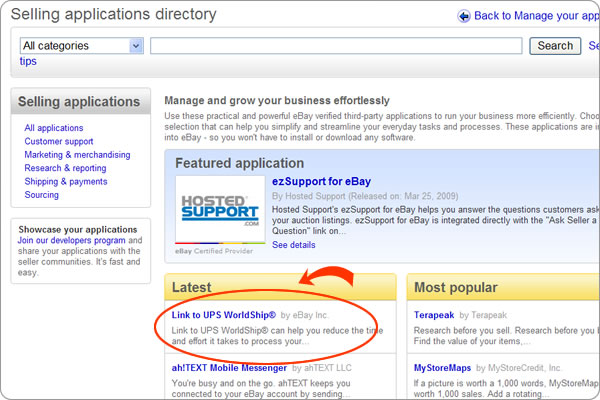Click the Selling applications directory page title
This screenshot has height=400, width=600.
[114, 15]
